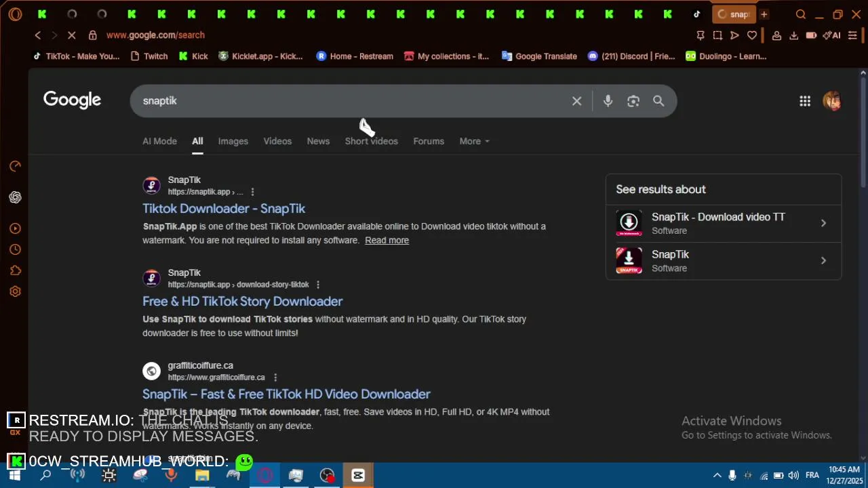Take a snapshot with the capture icon
868x488 pixels.
coord(717,35)
